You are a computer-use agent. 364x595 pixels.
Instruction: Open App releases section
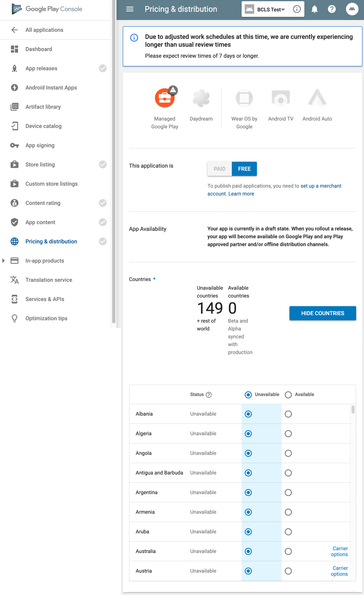[x=41, y=68]
